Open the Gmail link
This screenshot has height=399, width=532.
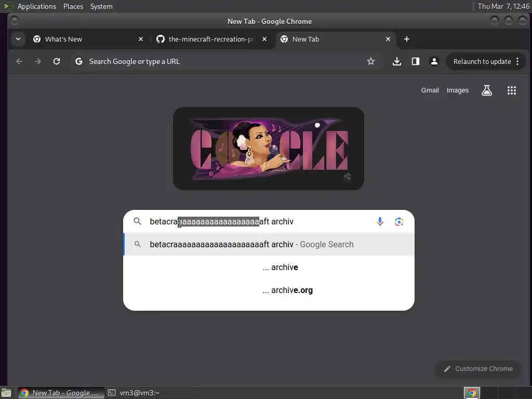coord(430,90)
